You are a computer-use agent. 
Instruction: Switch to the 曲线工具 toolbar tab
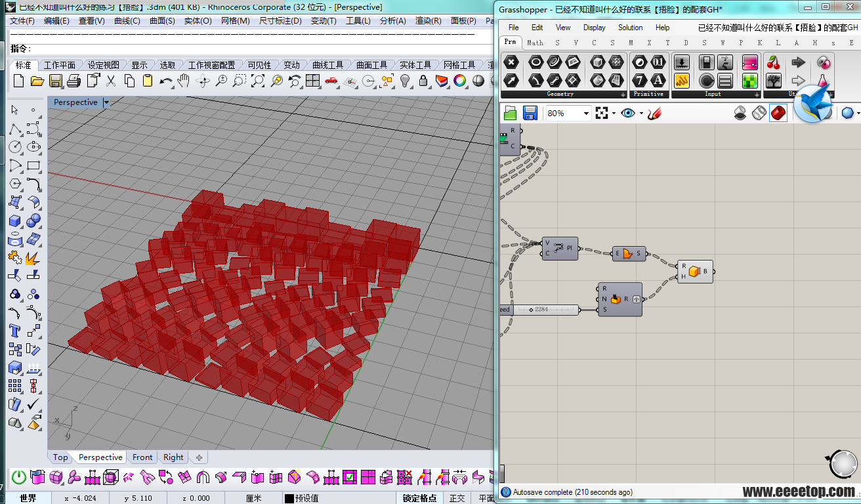[327, 65]
